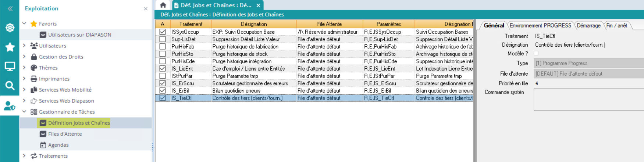Open the monitor screen sidebar icon
This screenshot has width=644, height=162.
(10, 66)
